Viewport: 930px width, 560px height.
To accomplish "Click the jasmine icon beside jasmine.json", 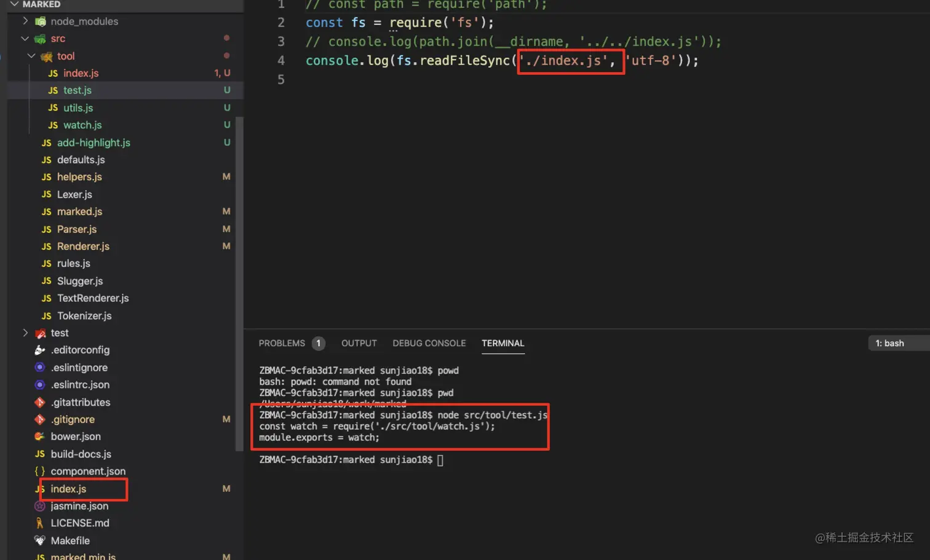I will [40, 507].
